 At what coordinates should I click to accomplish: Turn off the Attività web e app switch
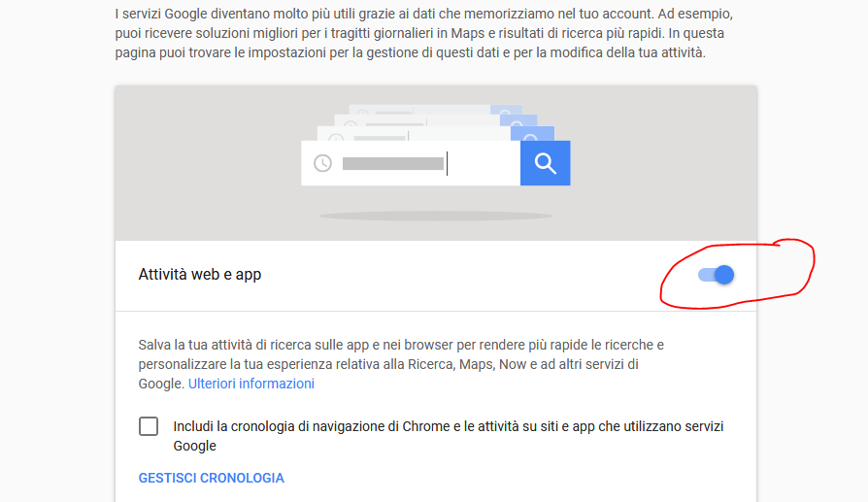point(716,275)
